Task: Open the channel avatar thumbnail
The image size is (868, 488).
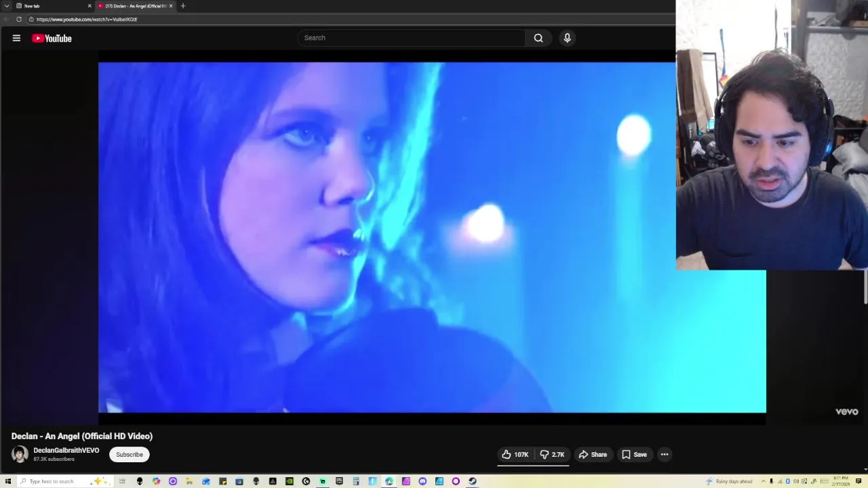Action: [20, 455]
